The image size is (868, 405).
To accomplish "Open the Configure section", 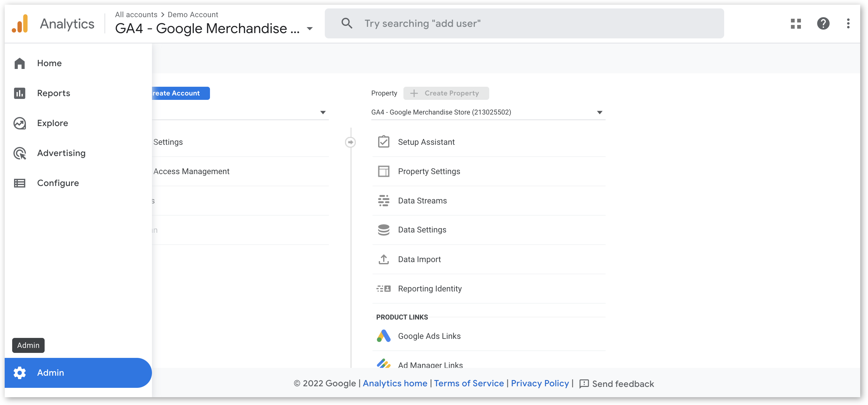I will 58,183.
